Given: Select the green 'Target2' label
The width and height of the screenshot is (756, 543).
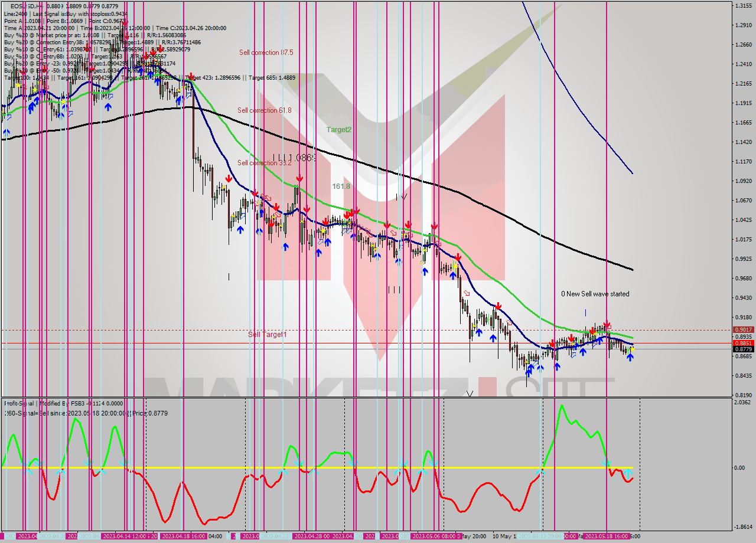Looking at the screenshot, I should [x=339, y=130].
